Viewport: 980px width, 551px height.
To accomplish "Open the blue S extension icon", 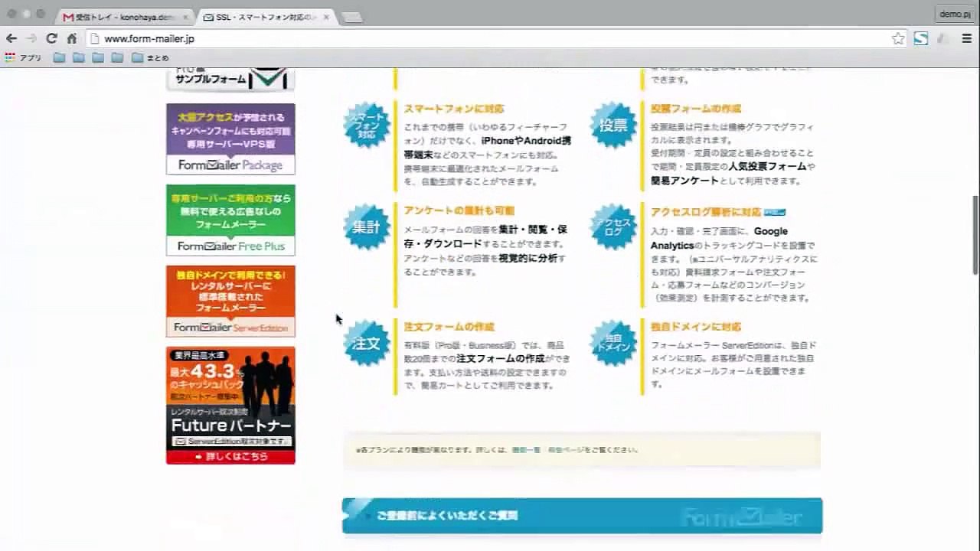I will [921, 38].
